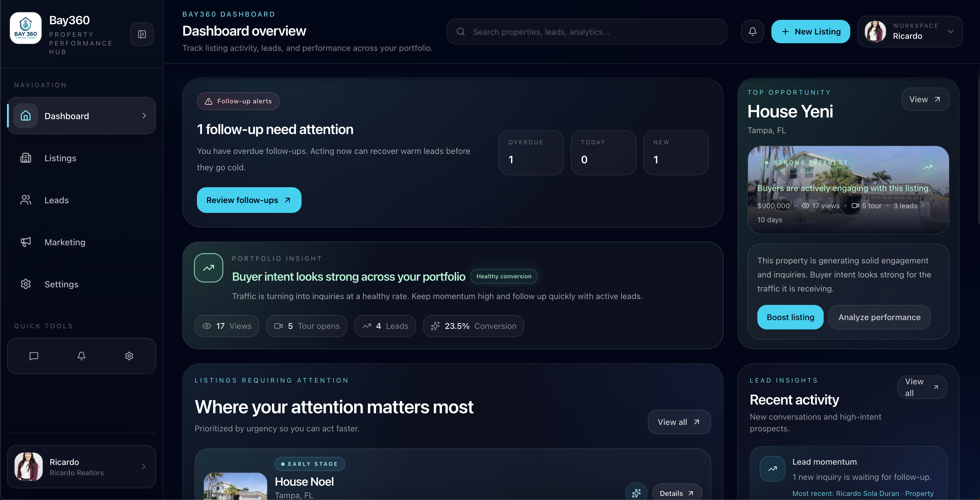Click the Portfolio Insight trend icon
980x500 pixels.
pos(209,268)
